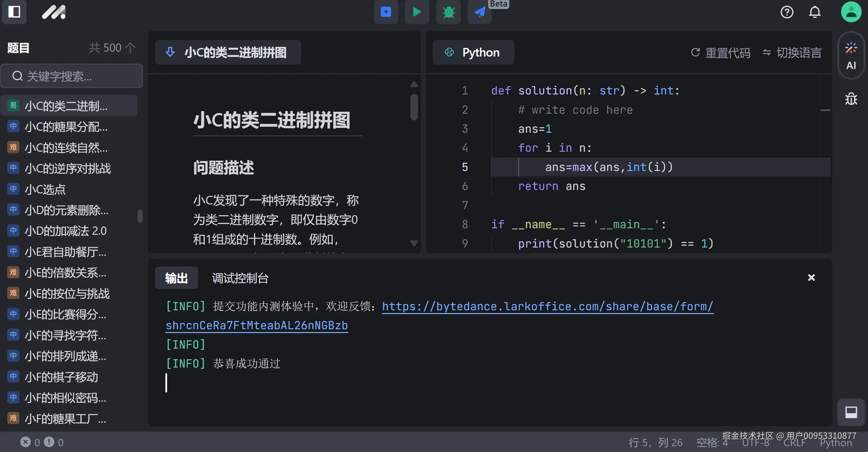The height and width of the screenshot is (452, 868).
Task: Click the 'return ans' code line
Action: click(552, 186)
